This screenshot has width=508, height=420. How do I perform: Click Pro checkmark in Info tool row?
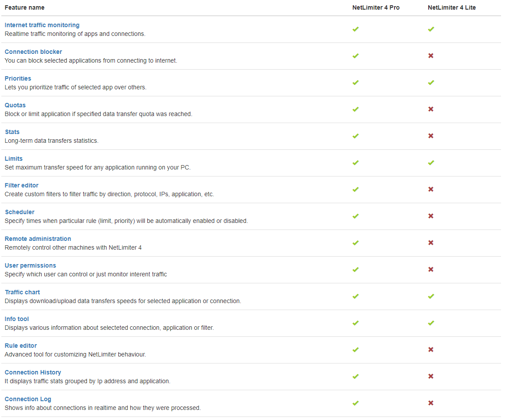tap(355, 323)
